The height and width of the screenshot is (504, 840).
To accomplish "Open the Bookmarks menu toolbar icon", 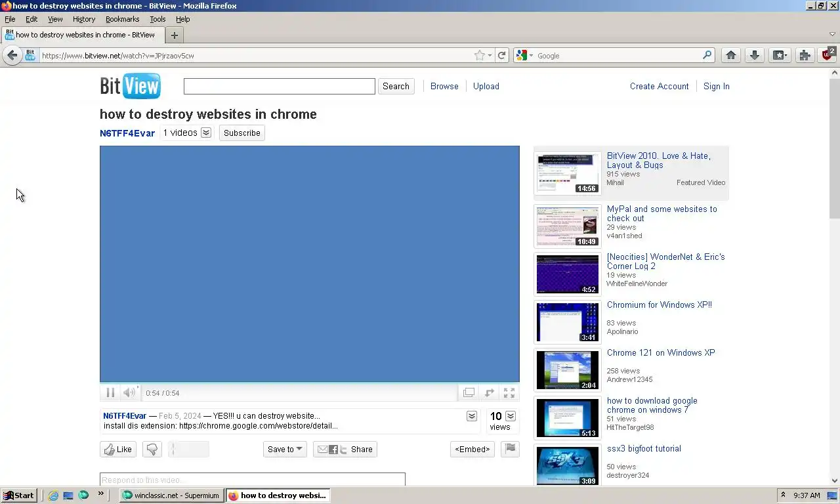I will click(780, 56).
